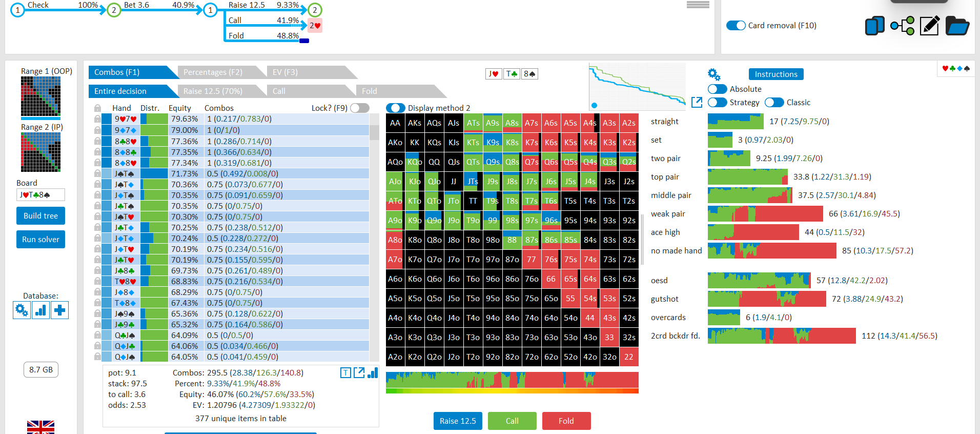The height and width of the screenshot is (434, 980).
Task: Click the gray drag handle lines
Action: tap(698, 5)
